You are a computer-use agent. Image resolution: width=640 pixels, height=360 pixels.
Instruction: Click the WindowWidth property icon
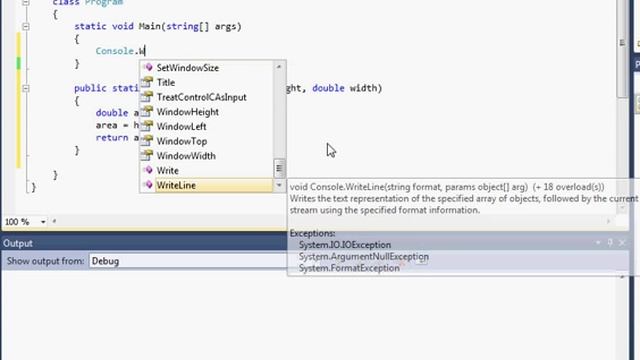(x=147, y=156)
